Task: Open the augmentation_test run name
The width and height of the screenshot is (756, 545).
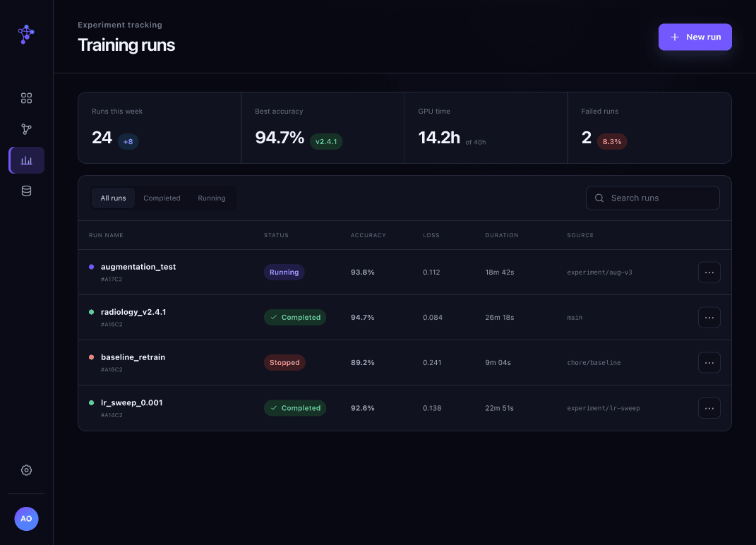Action: point(138,267)
